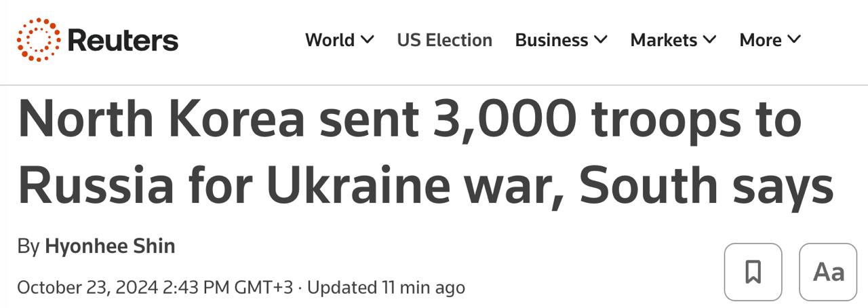Select the Markets menu label
868x308 pixels.
tap(664, 40)
